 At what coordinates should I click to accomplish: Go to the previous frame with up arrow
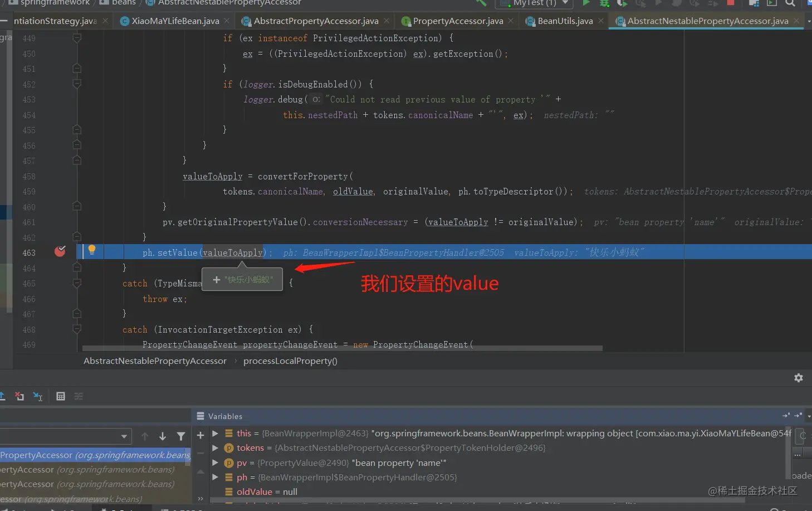point(145,436)
